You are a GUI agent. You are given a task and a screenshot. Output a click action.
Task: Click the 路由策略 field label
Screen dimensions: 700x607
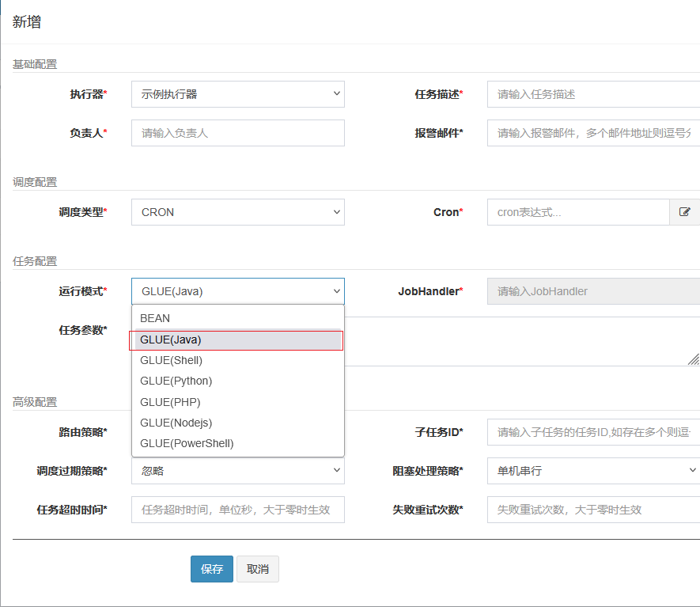83,432
